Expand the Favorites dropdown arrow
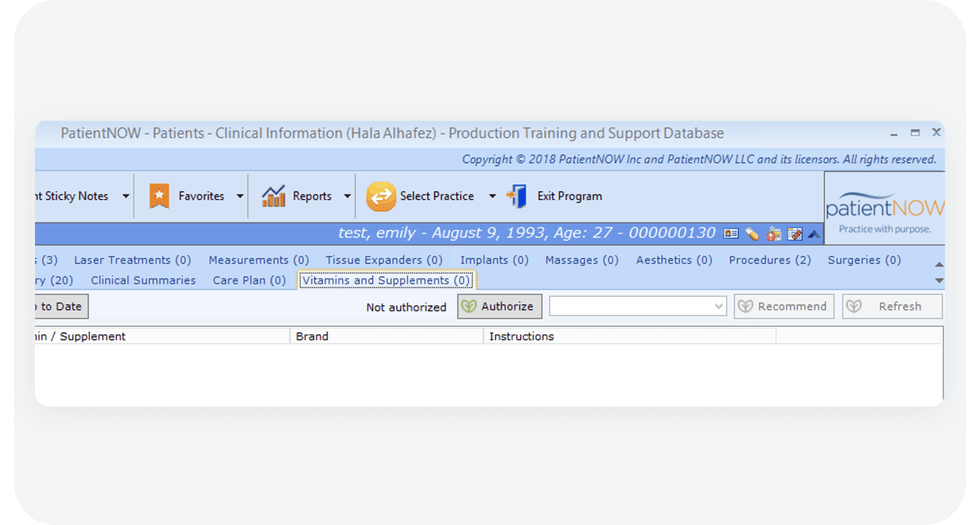 pos(240,196)
